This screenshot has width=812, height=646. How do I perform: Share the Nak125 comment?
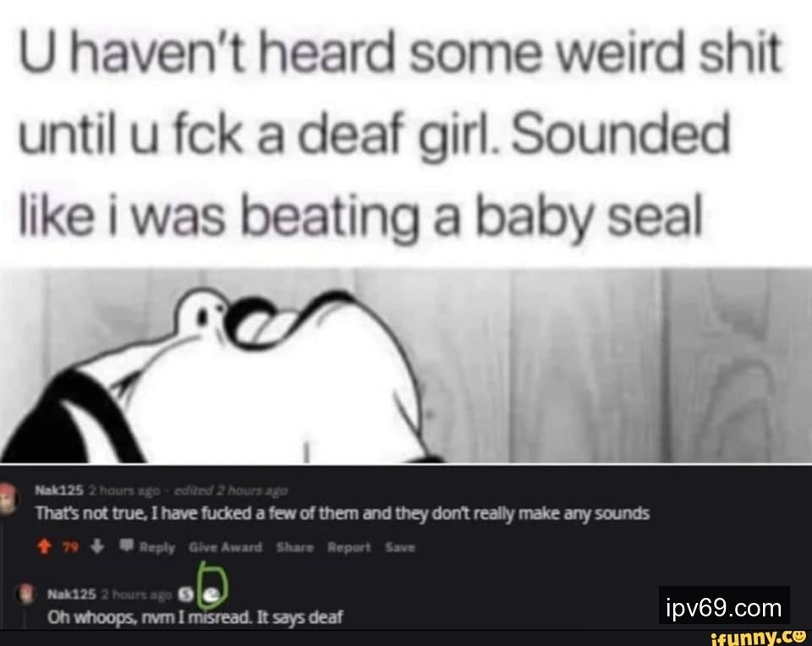[294, 547]
